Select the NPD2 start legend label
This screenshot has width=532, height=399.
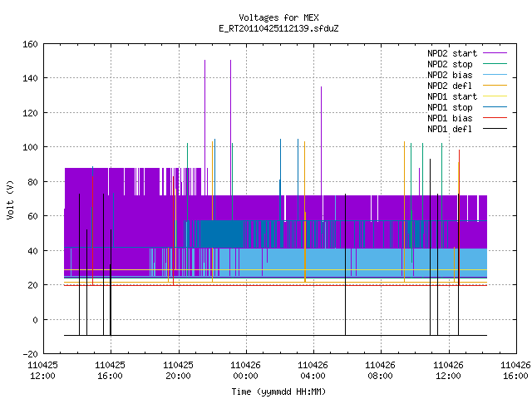pyautogui.click(x=452, y=53)
